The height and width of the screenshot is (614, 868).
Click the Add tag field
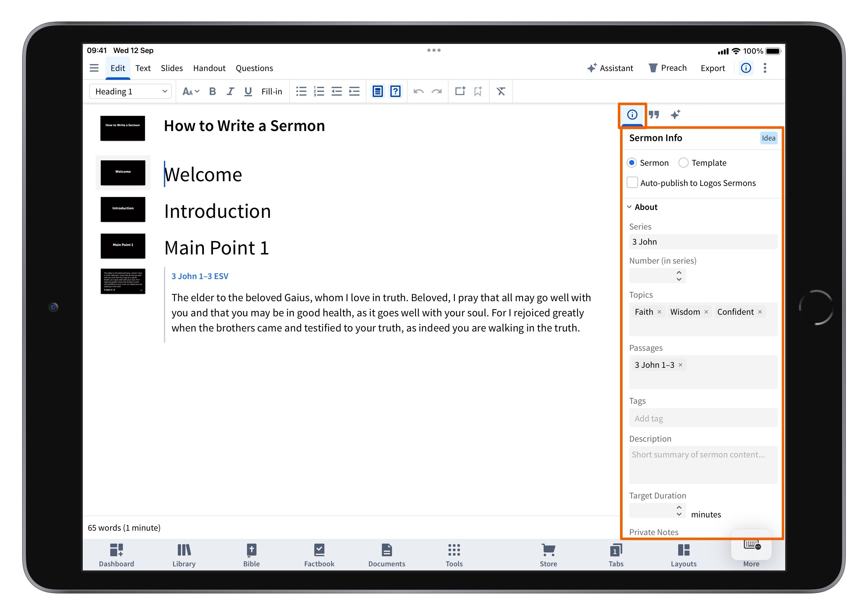point(703,418)
